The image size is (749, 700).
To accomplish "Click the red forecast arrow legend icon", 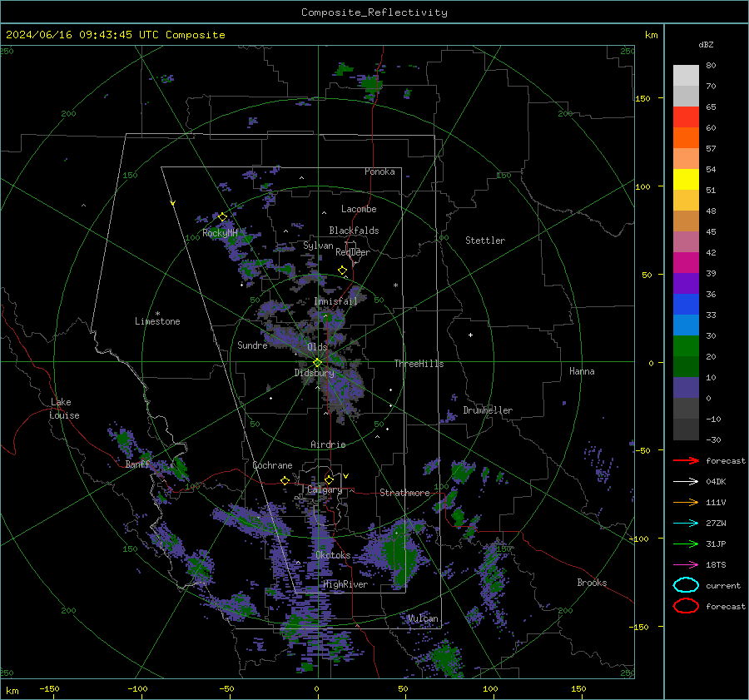I will tap(686, 460).
